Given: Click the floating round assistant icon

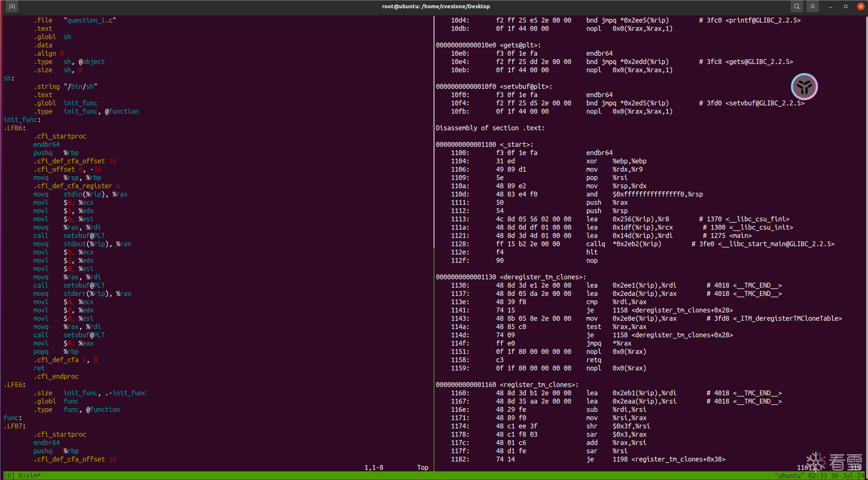Looking at the screenshot, I should (804, 87).
